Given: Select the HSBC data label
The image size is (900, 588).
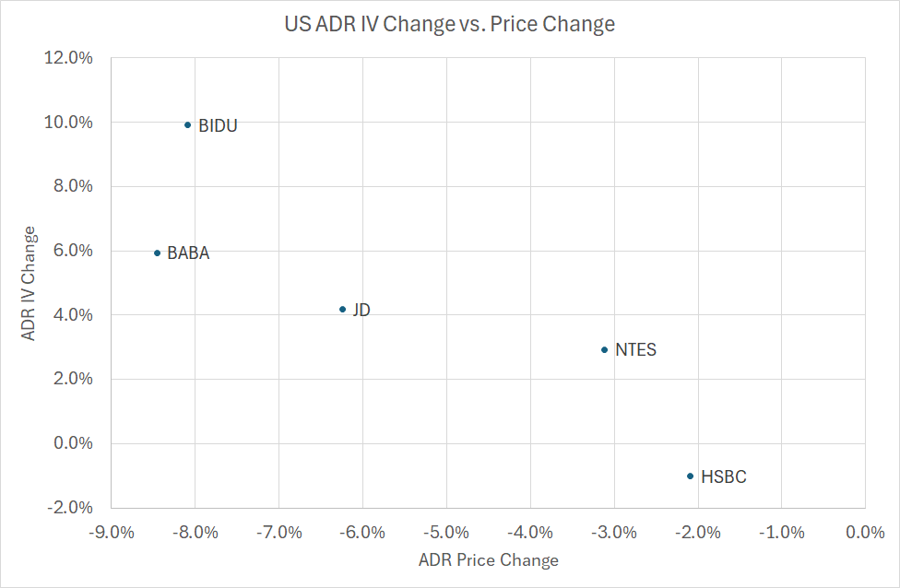Looking at the screenshot, I should 723,477.
